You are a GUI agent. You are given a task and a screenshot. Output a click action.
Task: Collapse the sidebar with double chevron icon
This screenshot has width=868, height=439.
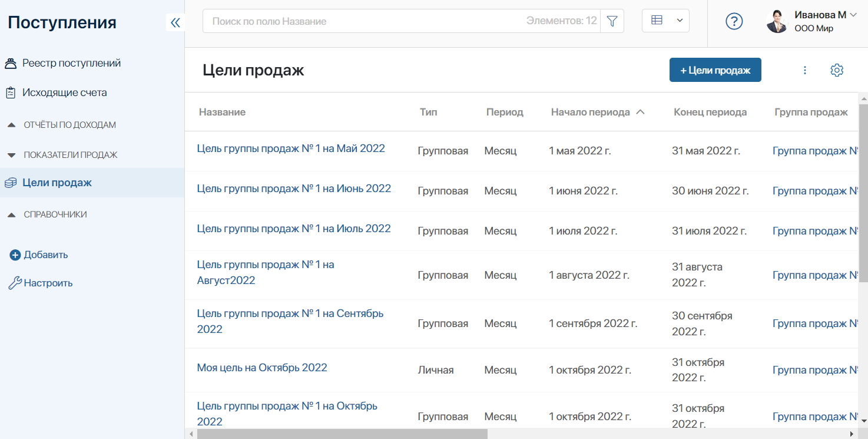175,22
